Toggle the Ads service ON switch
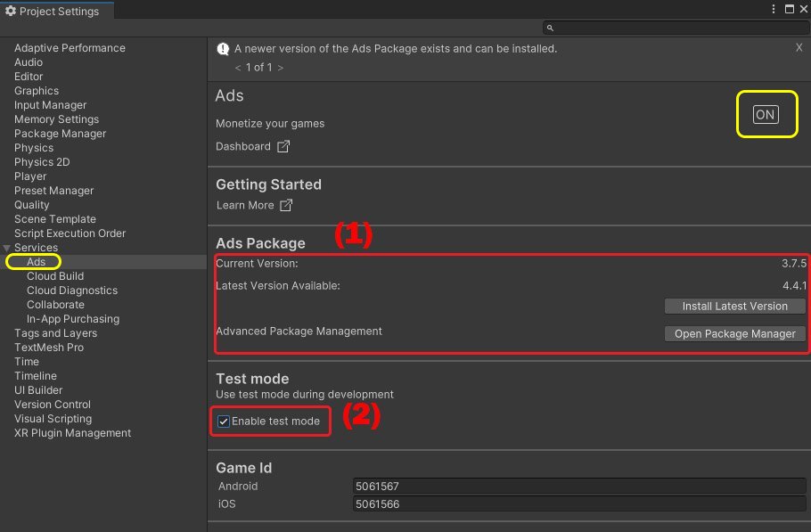The height and width of the screenshot is (532, 811). (x=766, y=114)
